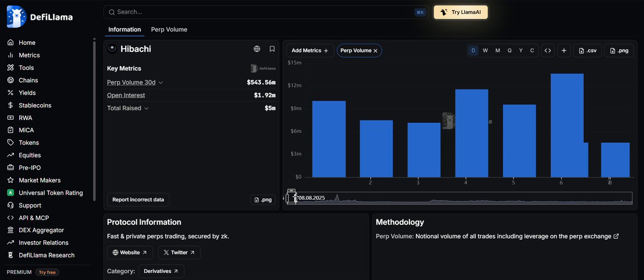Click the DefiLlama Research icon
This screenshot has width=644, height=280.
(x=10, y=255)
